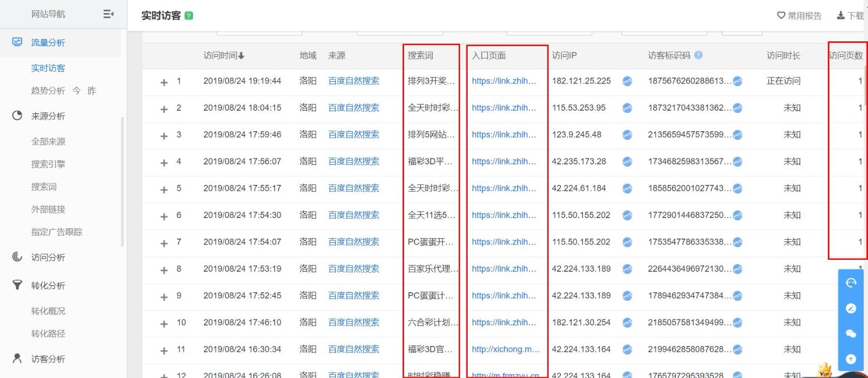The image size is (868, 378).
Task: Open 百度自然搜索 link in row 1
Action: [x=354, y=81]
